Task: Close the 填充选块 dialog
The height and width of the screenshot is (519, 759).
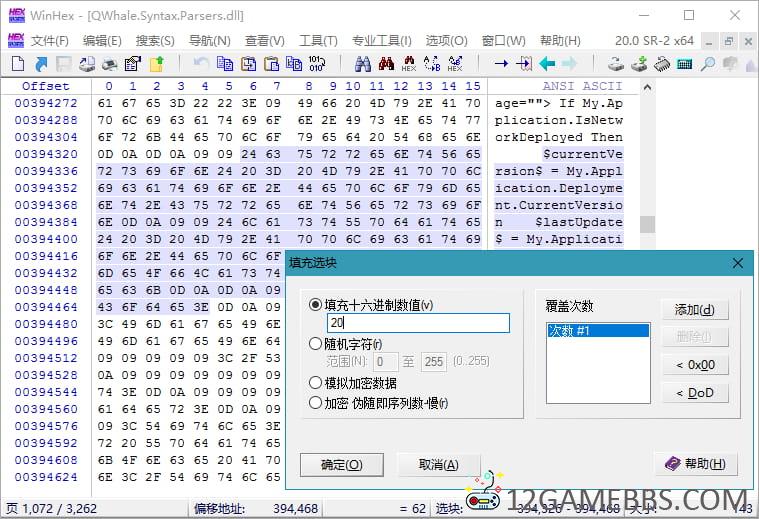Action: pos(738,263)
